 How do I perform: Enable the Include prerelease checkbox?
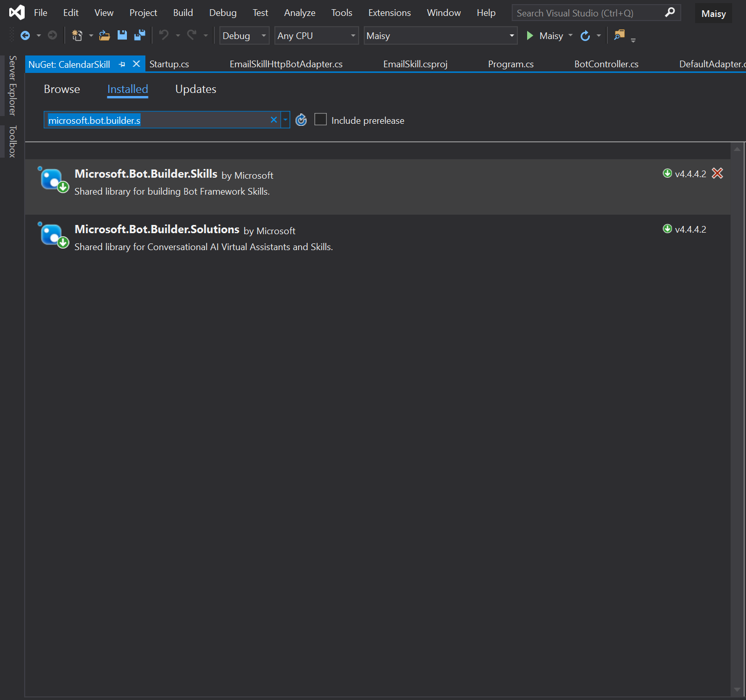321,119
